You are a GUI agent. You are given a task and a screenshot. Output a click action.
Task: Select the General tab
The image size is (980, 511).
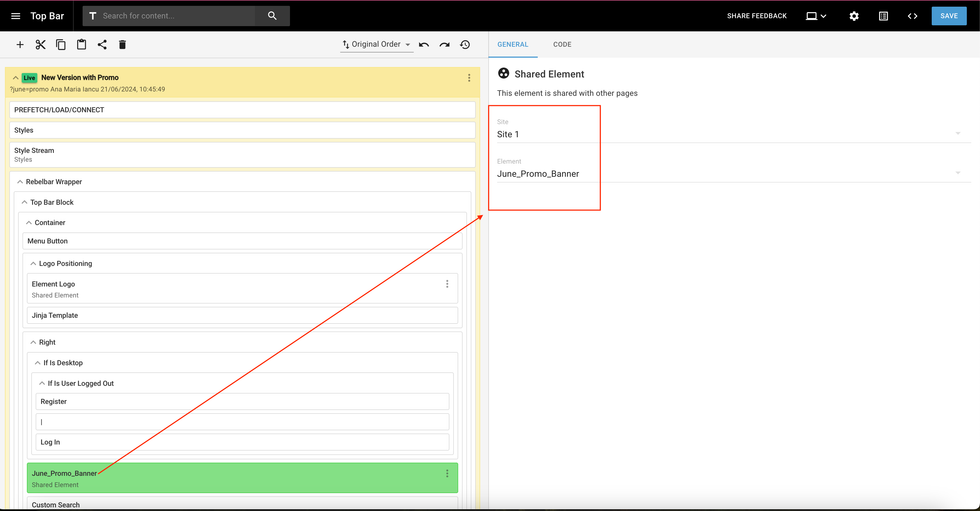[x=512, y=45]
